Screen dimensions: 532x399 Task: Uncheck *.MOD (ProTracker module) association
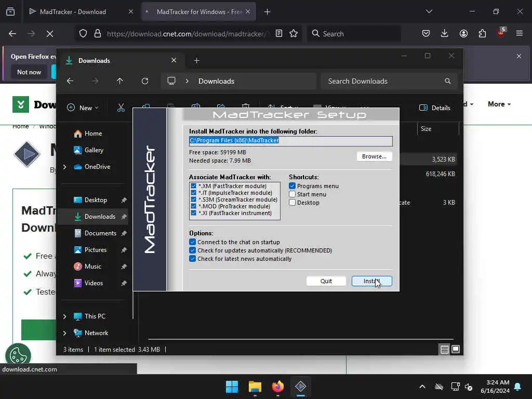point(193,206)
